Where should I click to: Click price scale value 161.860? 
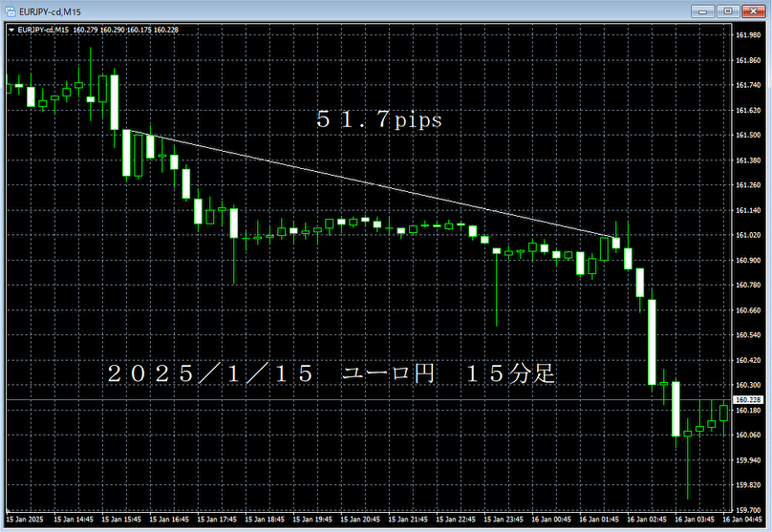point(748,60)
